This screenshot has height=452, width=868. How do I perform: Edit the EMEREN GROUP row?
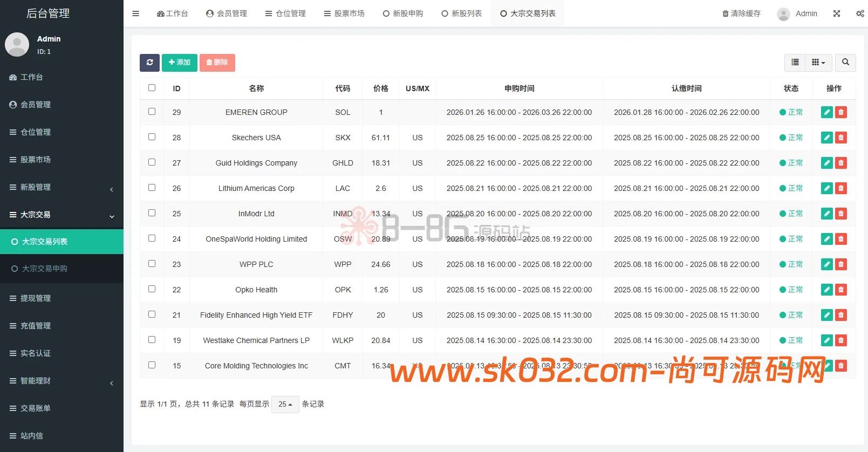[827, 112]
